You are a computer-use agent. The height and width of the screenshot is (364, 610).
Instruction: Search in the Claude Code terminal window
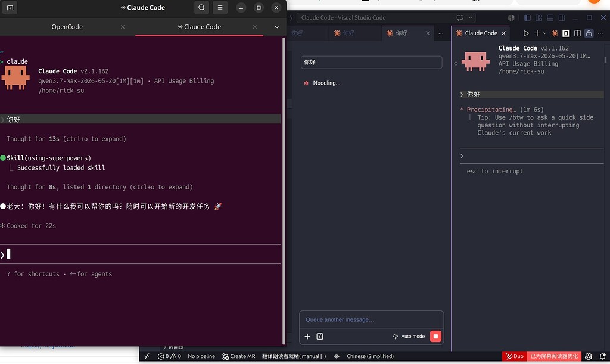pos(201,7)
